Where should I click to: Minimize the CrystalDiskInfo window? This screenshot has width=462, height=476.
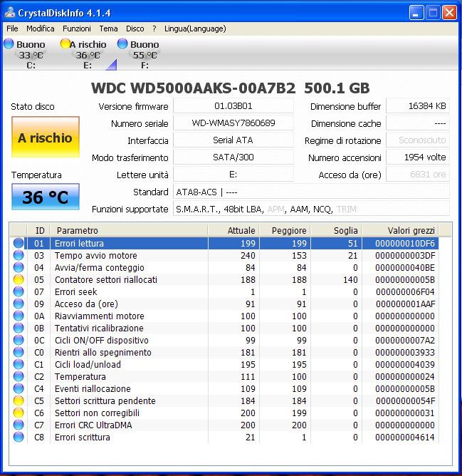coord(416,12)
